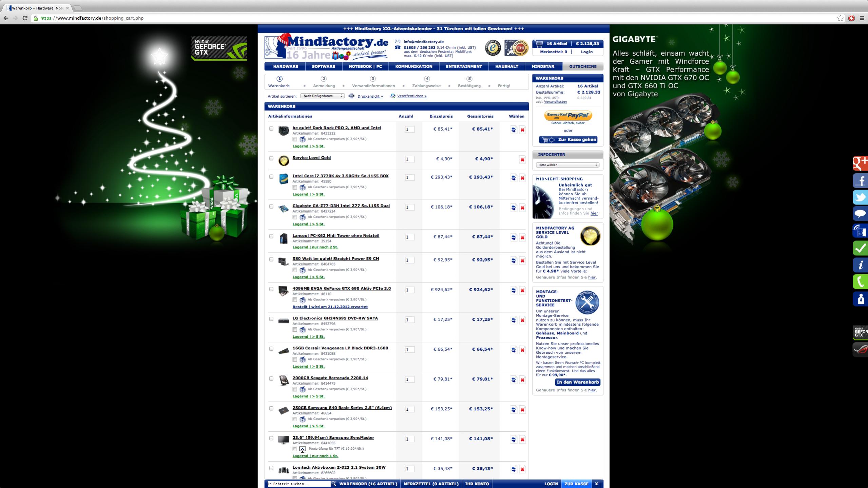Refresh quantity for be quiet! Dark Rock PRO 2
The image size is (868, 488).
point(514,130)
